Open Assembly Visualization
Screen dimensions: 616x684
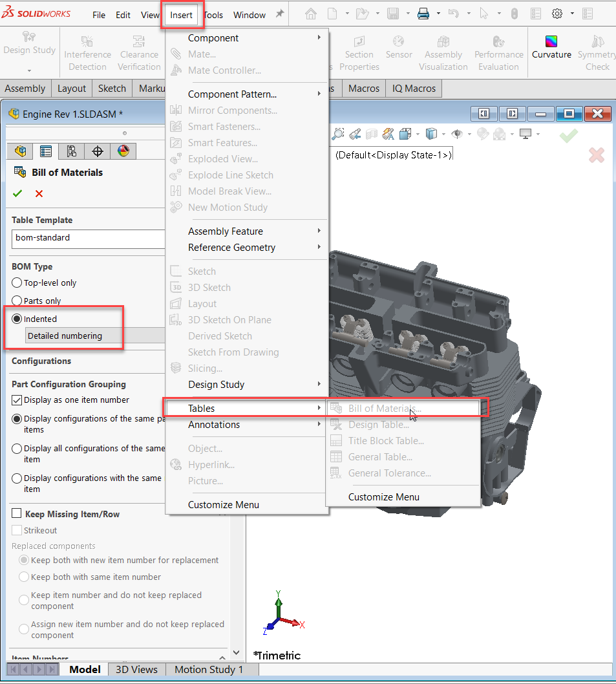[443, 53]
